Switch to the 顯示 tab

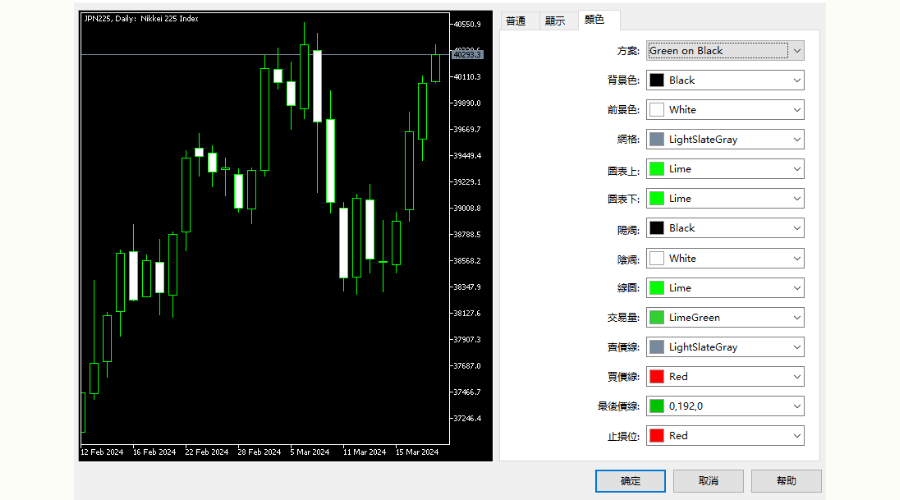tap(555, 21)
